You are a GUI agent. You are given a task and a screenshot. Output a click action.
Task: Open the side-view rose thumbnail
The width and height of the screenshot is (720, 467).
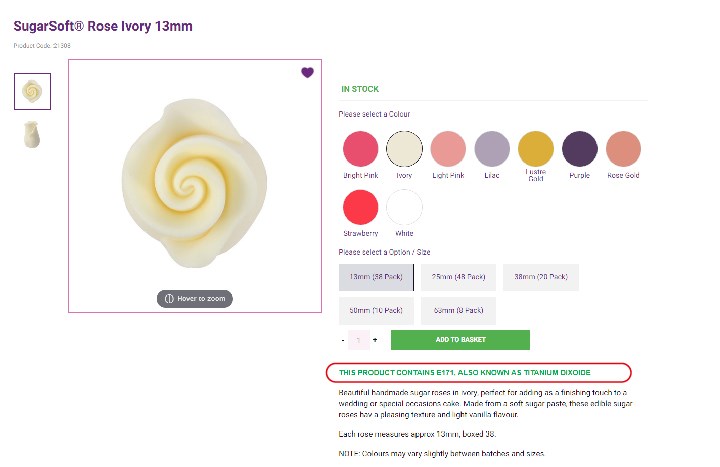pyautogui.click(x=32, y=135)
